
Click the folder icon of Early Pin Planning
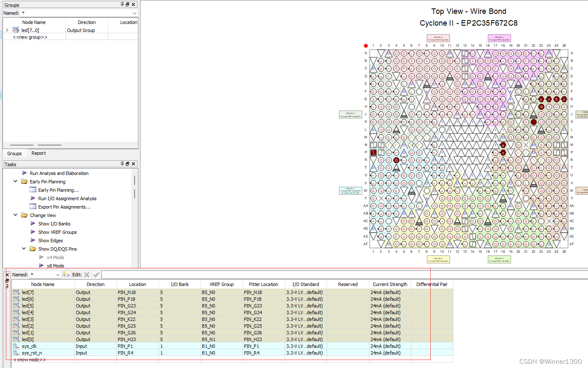coord(24,181)
